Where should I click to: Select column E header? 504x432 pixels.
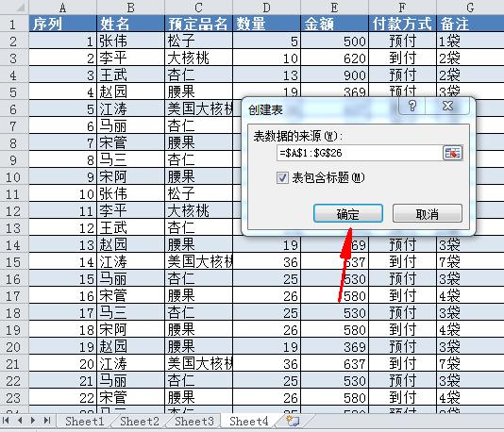334,7
